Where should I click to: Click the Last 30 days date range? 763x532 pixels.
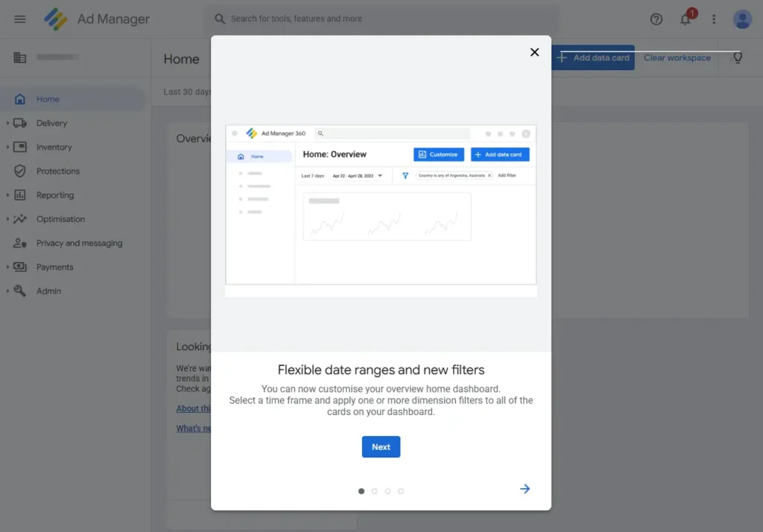tap(187, 92)
